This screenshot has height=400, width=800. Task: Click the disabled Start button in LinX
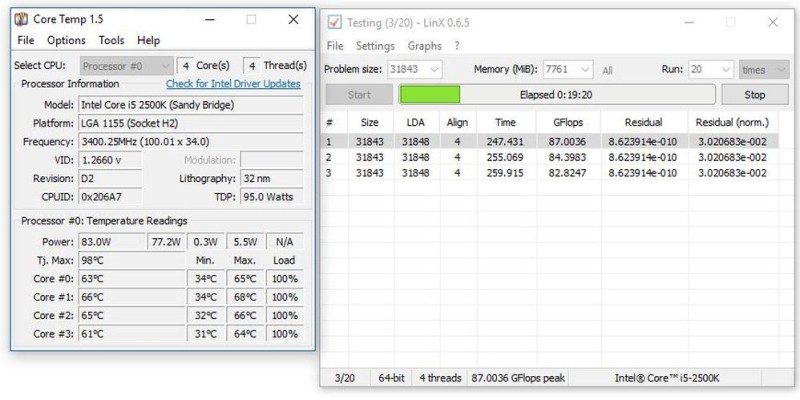pos(359,95)
